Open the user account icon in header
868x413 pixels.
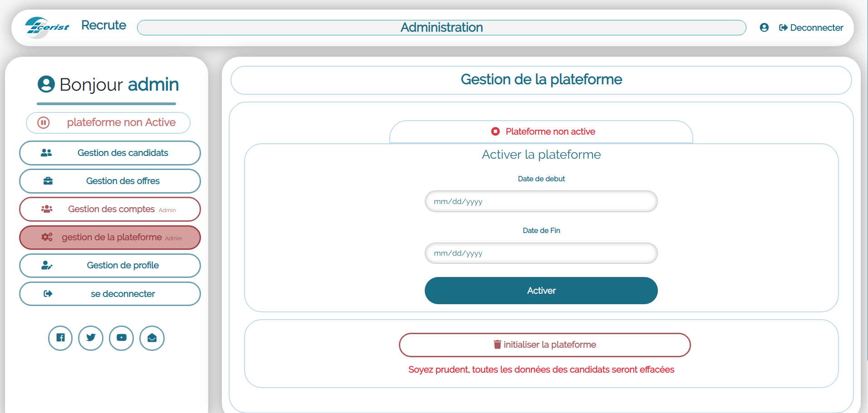click(764, 28)
